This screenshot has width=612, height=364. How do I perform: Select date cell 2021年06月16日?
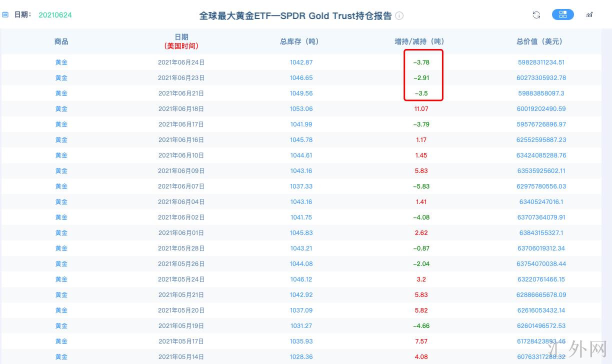pyautogui.click(x=181, y=140)
